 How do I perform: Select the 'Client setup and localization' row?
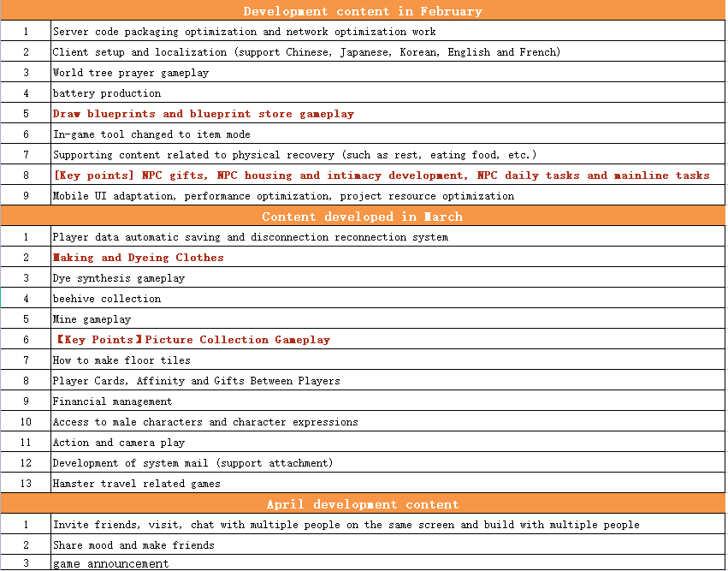[x=306, y=52]
